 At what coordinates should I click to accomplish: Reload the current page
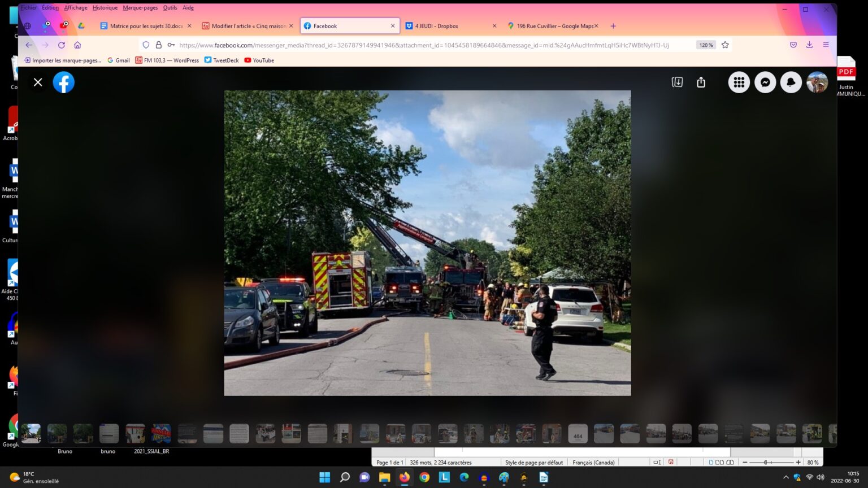(62, 45)
